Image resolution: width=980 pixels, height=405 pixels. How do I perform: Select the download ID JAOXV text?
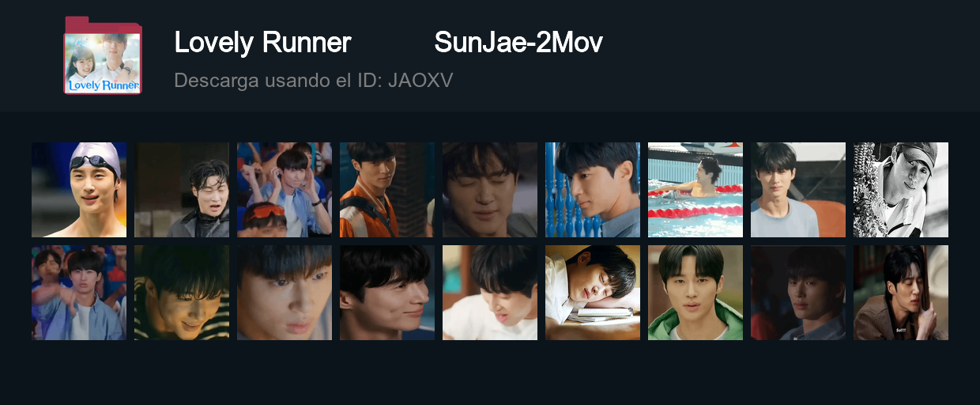pyautogui.click(x=313, y=81)
